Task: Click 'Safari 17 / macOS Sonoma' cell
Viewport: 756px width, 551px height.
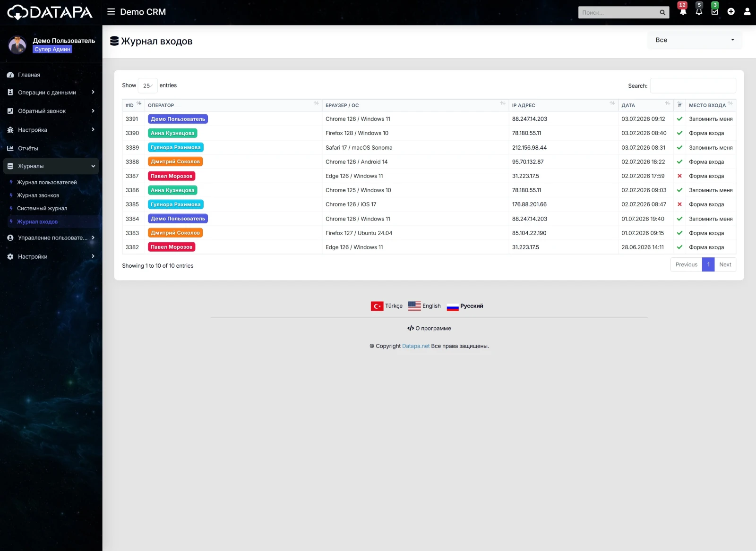Action: [359, 148]
